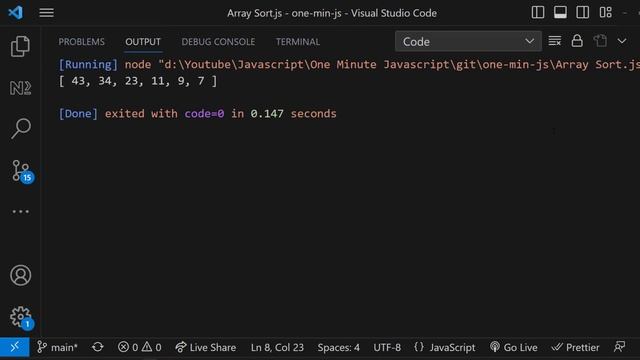Change the JavaScript language mode
The height and width of the screenshot is (360, 640).
coord(445,347)
